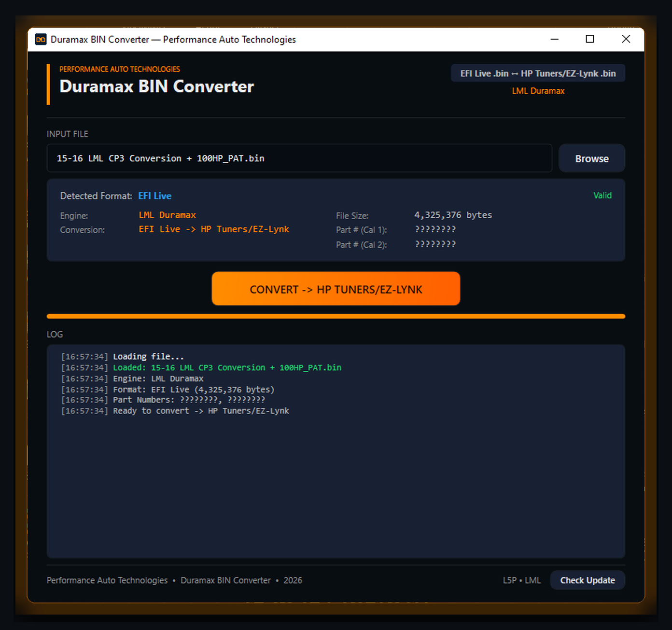Click the 'PERFORMANCE AUTO TECHNOLOGIES' header label
The height and width of the screenshot is (630, 672).
coord(120,69)
